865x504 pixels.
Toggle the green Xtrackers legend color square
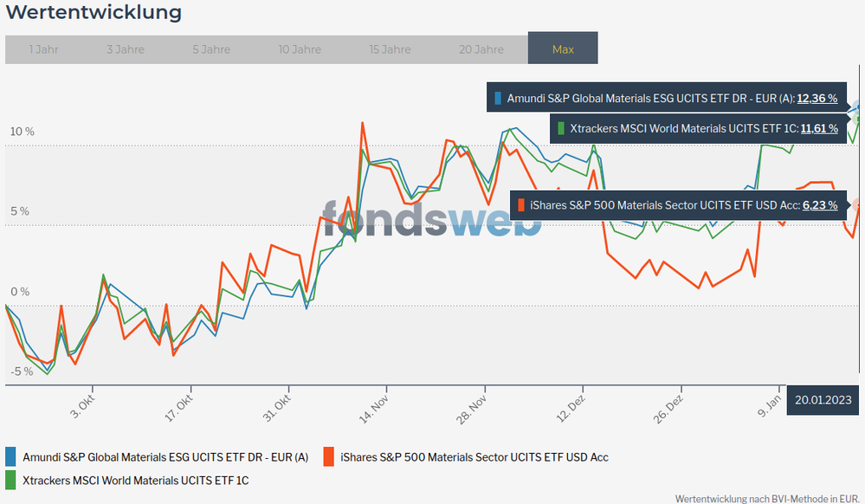coord(11,479)
